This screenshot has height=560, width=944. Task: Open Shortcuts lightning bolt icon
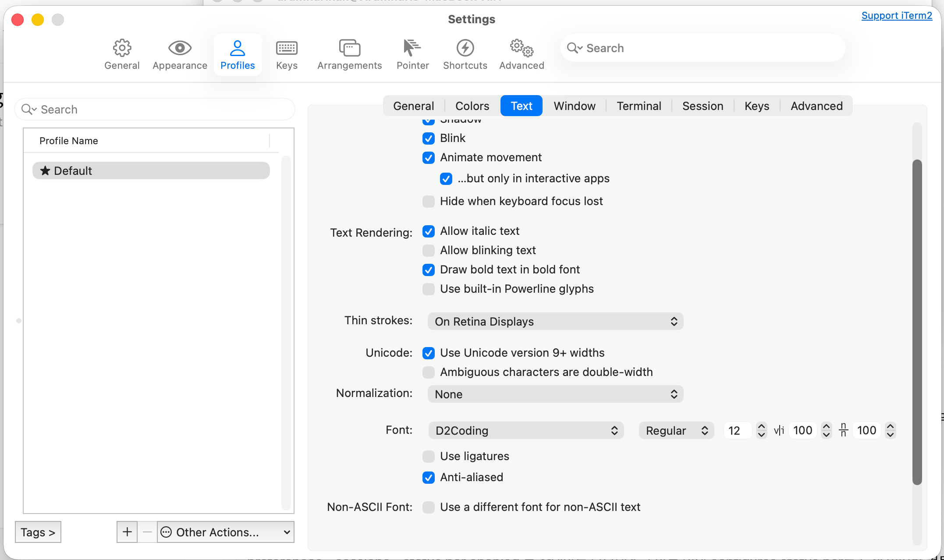pyautogui.click(x=465, y=48)
